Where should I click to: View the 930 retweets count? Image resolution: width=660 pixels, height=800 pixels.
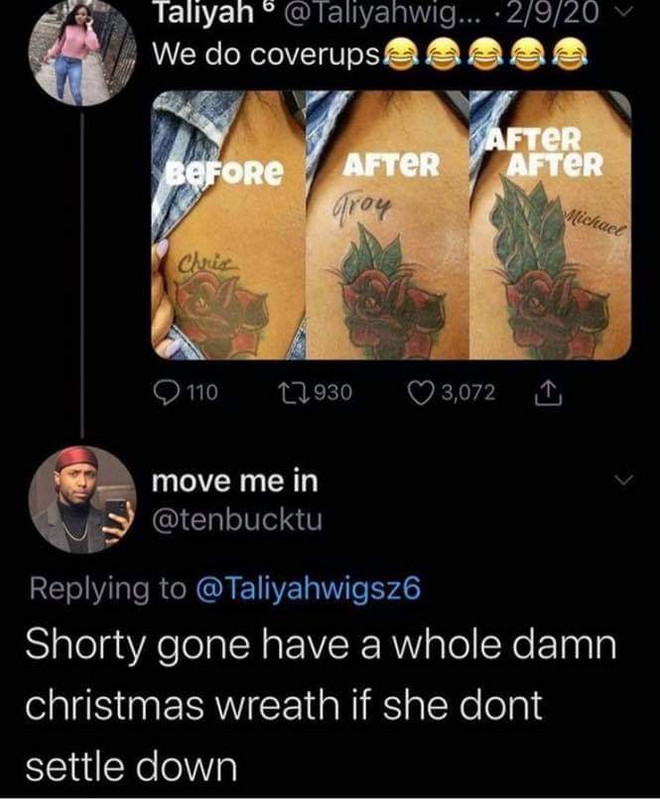click(334, 392)
